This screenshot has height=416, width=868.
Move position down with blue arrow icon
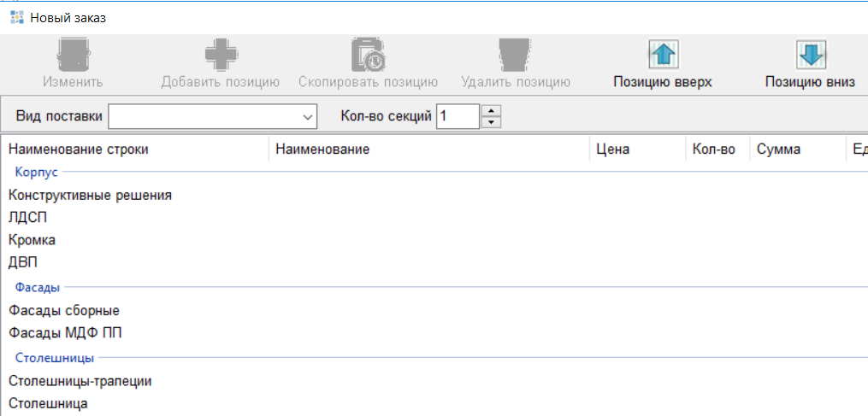[810, 56]
